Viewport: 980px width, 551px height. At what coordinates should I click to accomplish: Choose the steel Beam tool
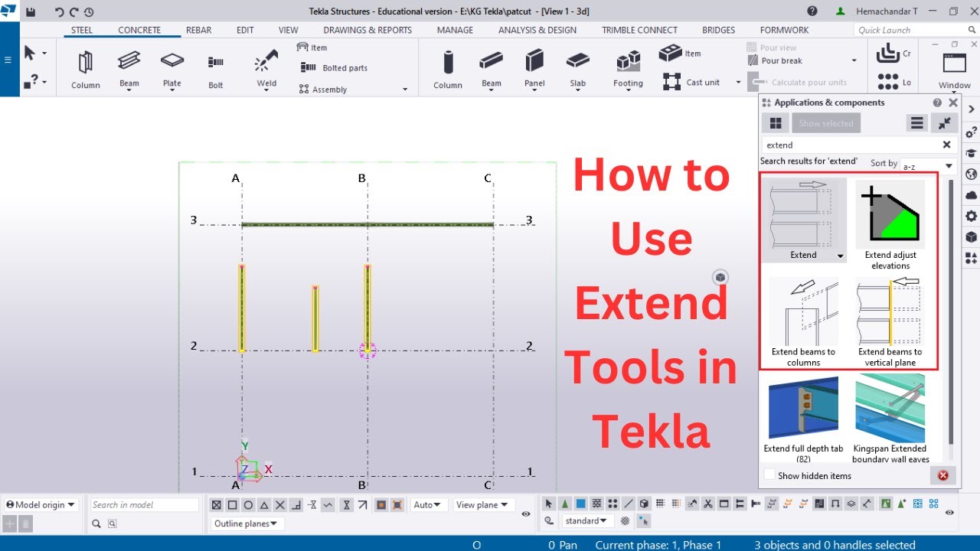(x=129, y=69)
